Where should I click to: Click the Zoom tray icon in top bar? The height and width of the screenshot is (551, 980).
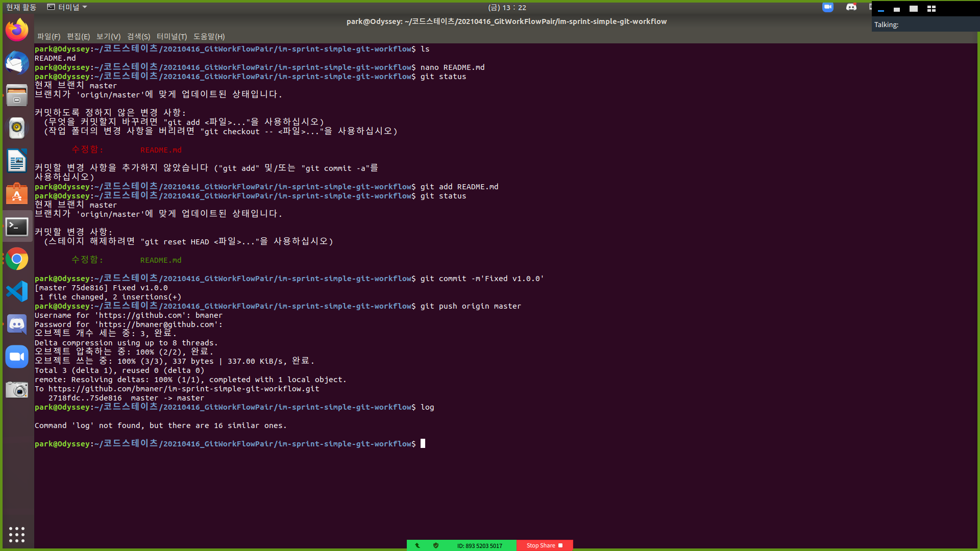[828, 7]
